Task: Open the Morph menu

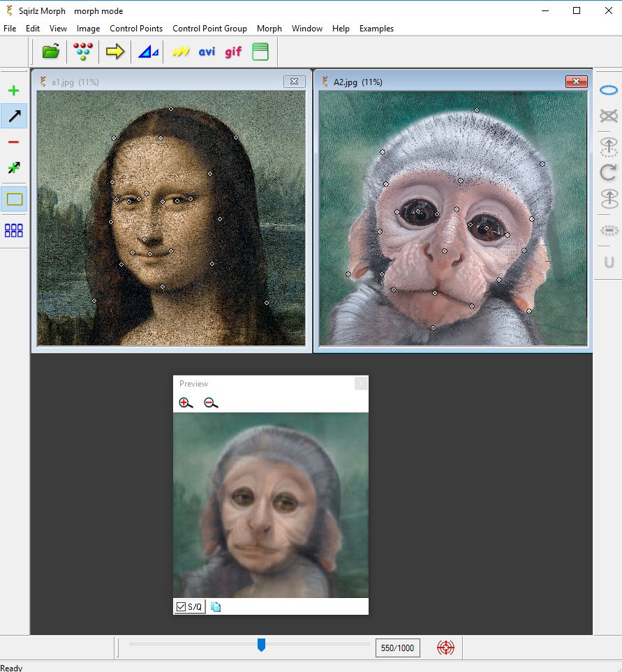Action: click(x=269, y=29)
